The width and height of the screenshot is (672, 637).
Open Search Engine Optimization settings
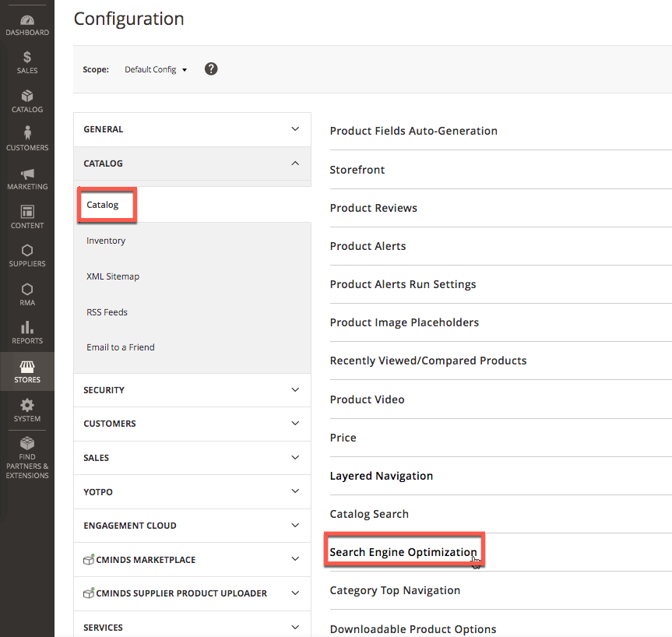coord(403,552)
